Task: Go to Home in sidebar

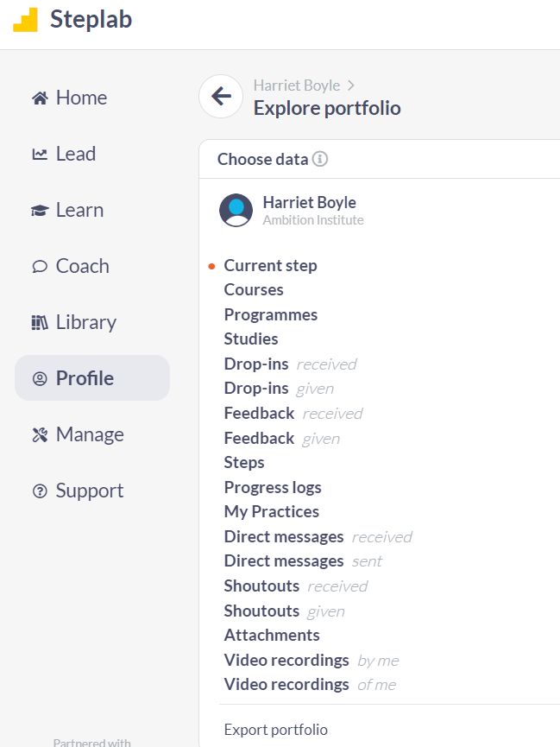Action: pos(70,98)
